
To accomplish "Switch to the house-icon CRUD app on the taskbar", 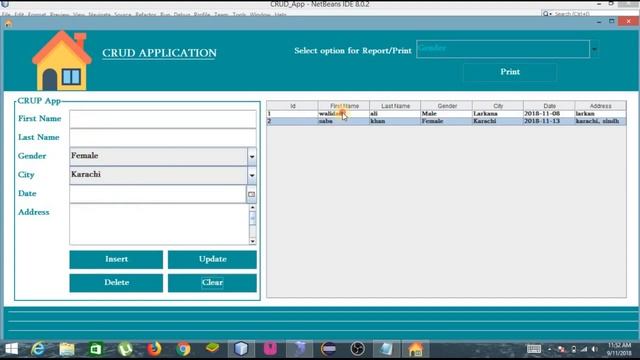I will (416, 349).
